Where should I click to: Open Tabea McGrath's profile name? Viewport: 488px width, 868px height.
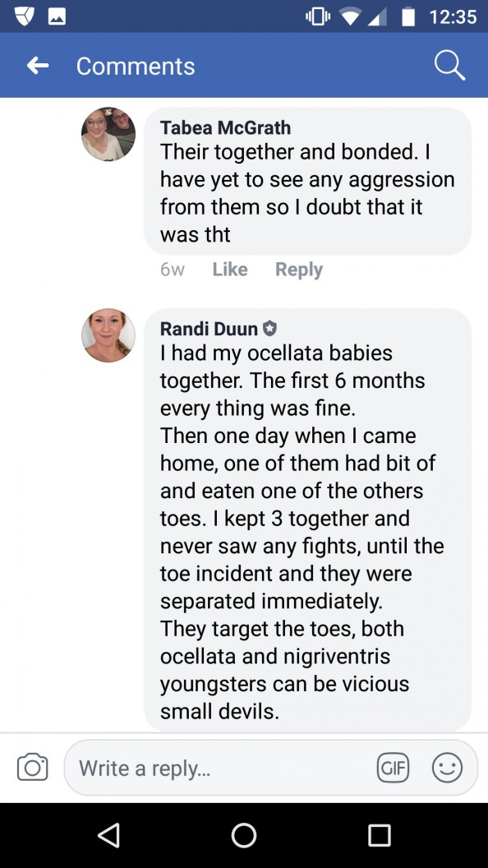[x=225, y=128]
